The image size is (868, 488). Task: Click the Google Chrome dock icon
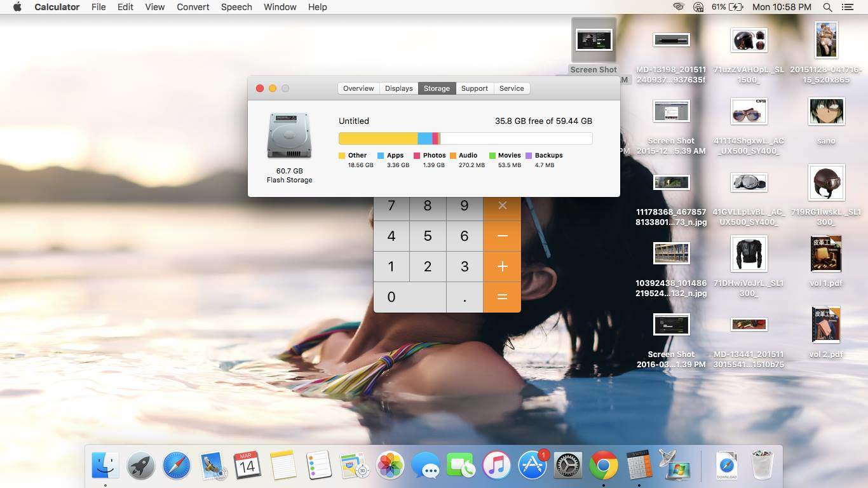pyautogui.click(x=604, y=466)
